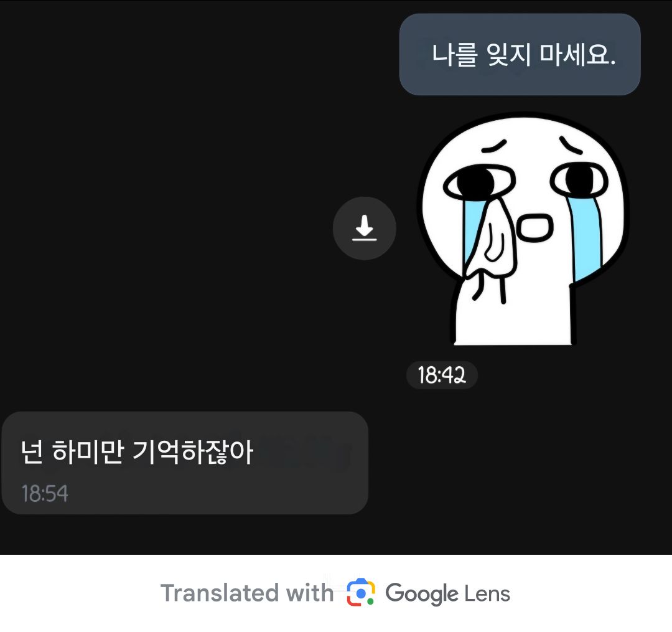Click the sticker's left teary eye
The image size is (672, 632).
(x=478, y=182)
